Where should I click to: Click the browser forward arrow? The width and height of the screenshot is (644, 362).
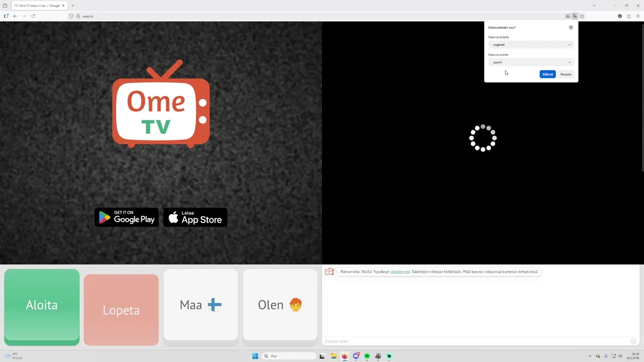point(24,16)
